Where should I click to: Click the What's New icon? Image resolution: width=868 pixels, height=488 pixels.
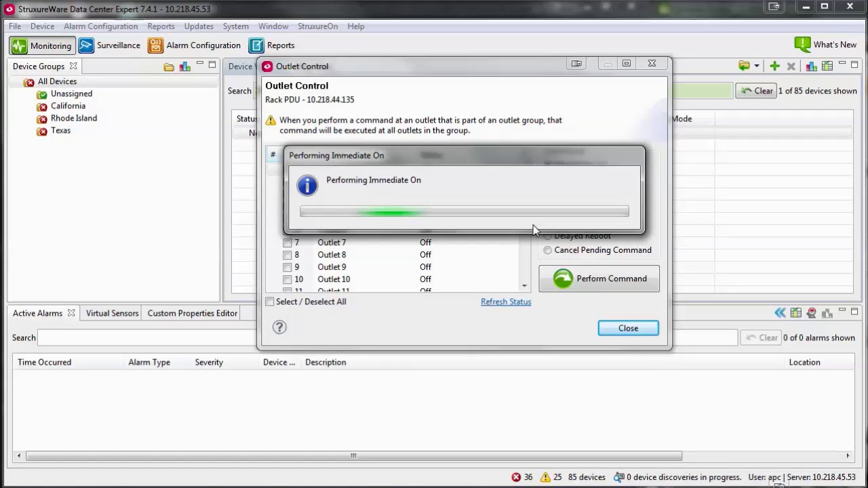[803, 45]
